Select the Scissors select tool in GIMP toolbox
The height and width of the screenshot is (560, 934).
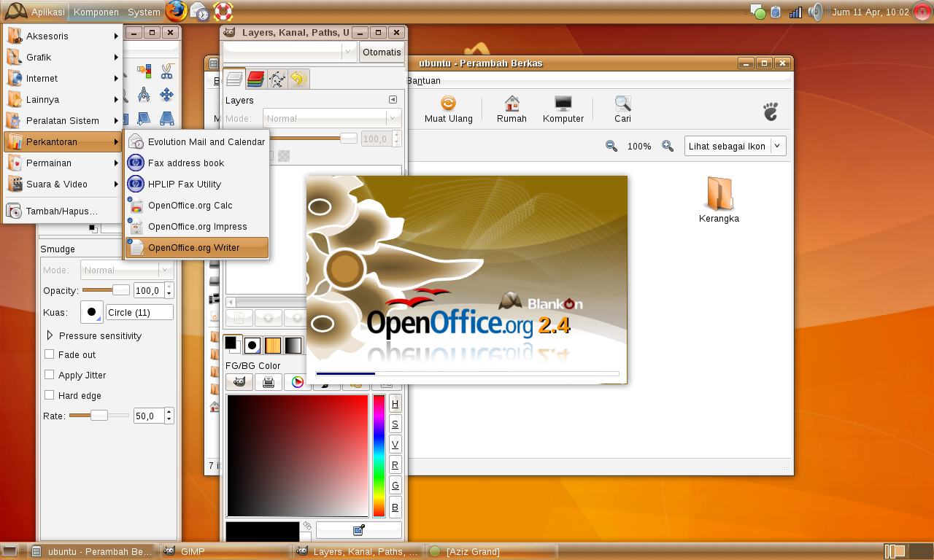(x=166, y=71)
